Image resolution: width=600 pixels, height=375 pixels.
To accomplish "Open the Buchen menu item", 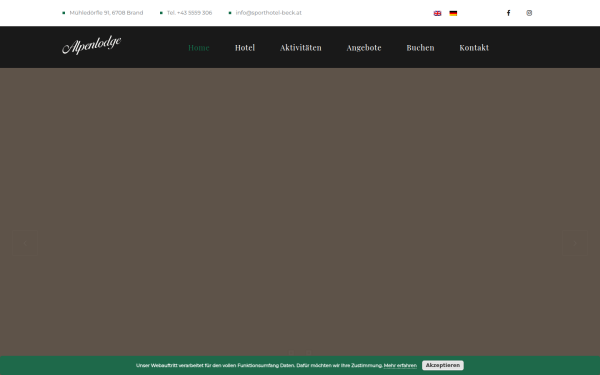I will click(420, 47).
